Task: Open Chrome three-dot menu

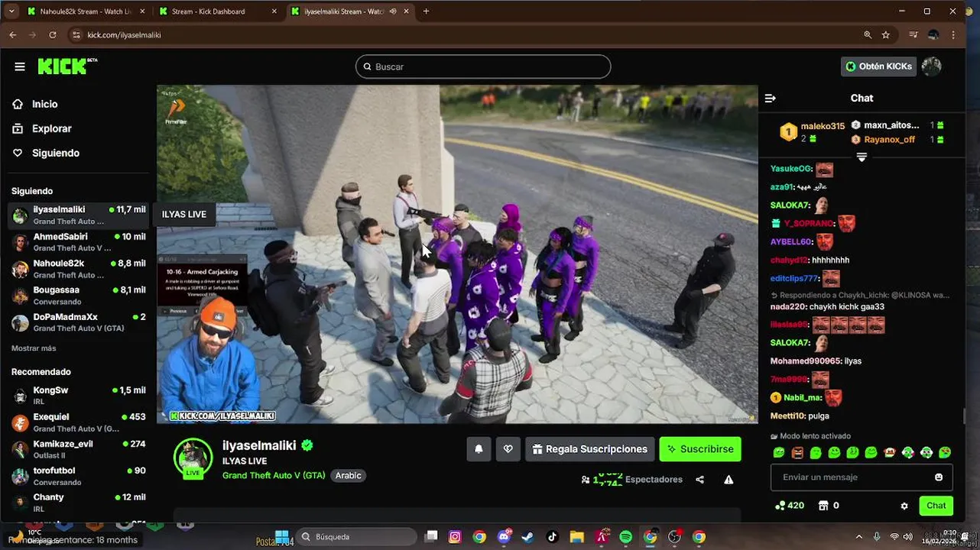Action: 953,35
